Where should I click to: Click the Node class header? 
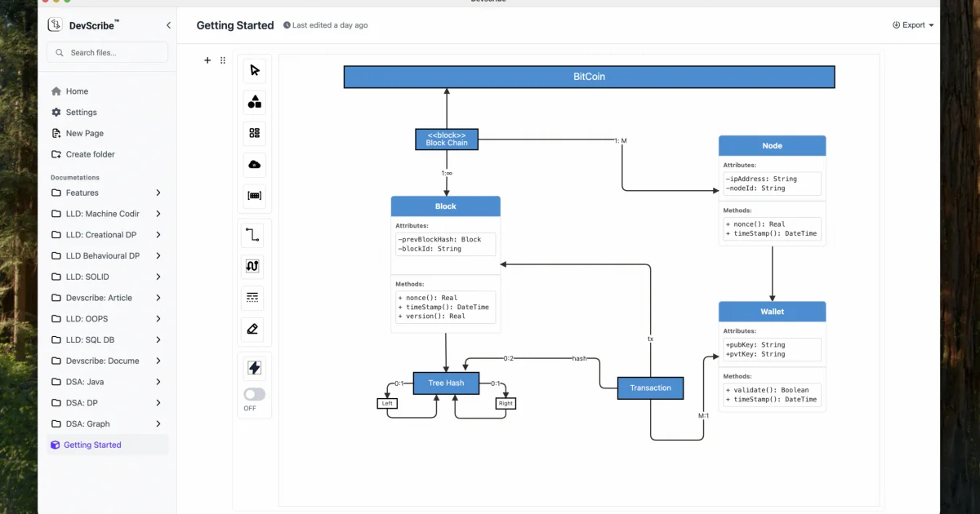pos(772,146)
